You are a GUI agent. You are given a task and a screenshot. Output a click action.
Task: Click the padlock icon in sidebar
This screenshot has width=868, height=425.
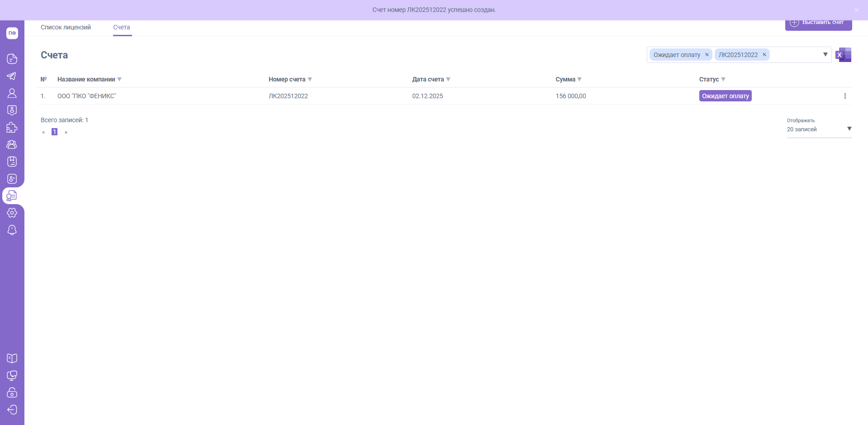point(12,392)
